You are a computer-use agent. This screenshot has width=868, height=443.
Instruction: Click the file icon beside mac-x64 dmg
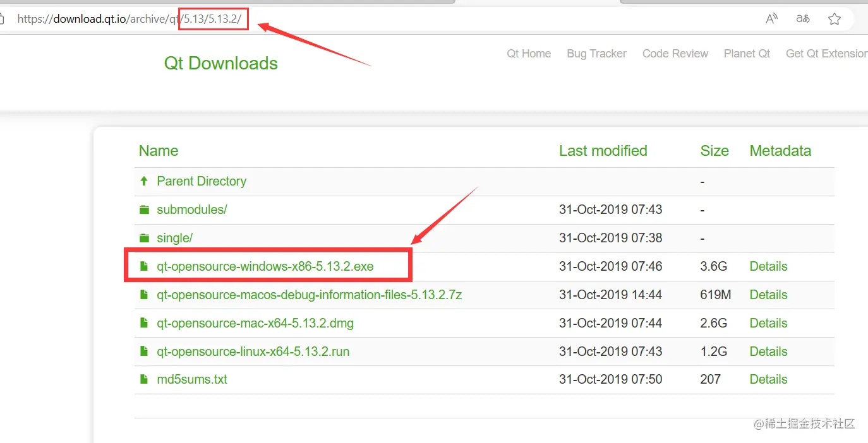click(144, 323)
